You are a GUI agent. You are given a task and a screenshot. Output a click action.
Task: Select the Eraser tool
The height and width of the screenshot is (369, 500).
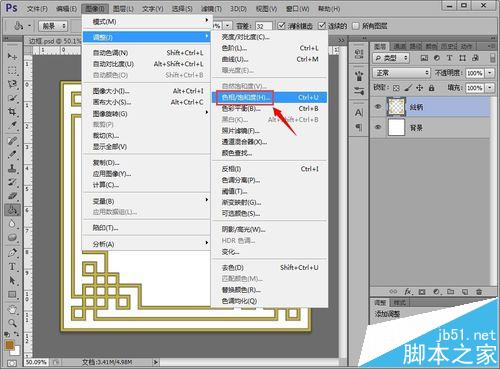[x=12, y=196]
